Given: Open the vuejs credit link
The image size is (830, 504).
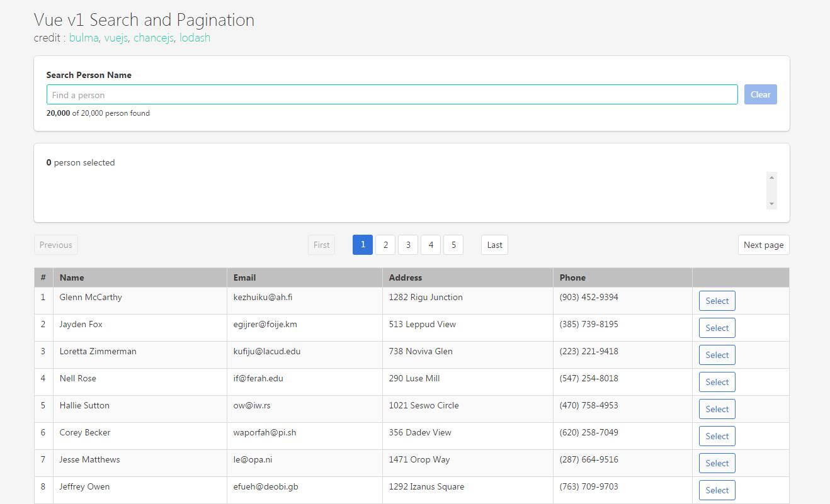Looking at the screenshot, I should tap(117, 38).
